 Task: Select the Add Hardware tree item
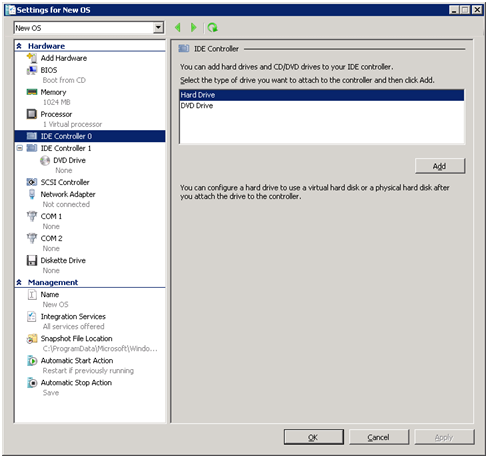pyautogui.click(x=64, y=58)
